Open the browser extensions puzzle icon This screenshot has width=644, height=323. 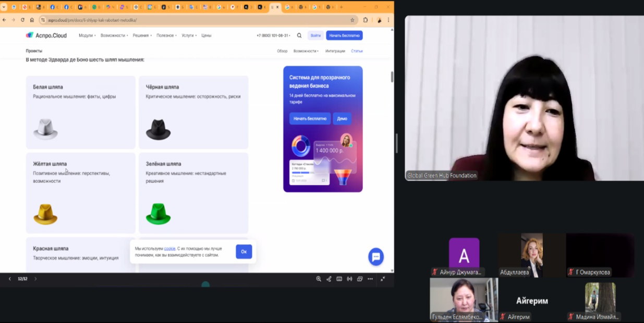(x=366, y=20)
